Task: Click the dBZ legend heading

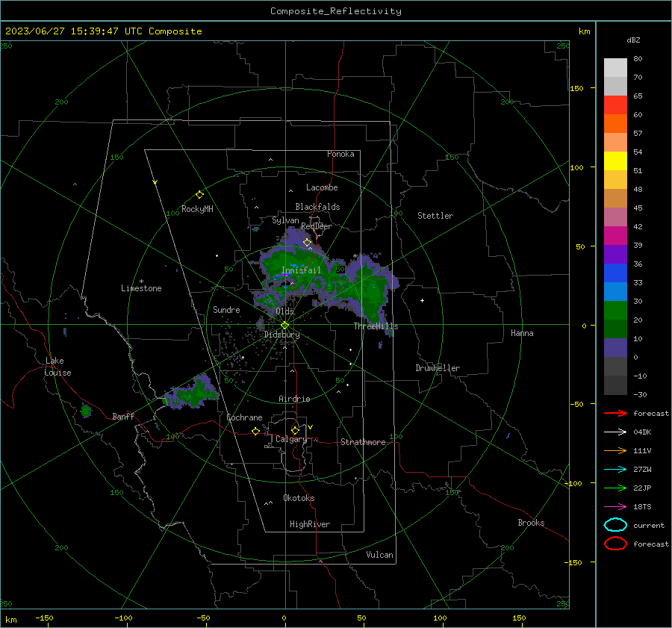Action: pyautogui.click(x=633, y=40)
